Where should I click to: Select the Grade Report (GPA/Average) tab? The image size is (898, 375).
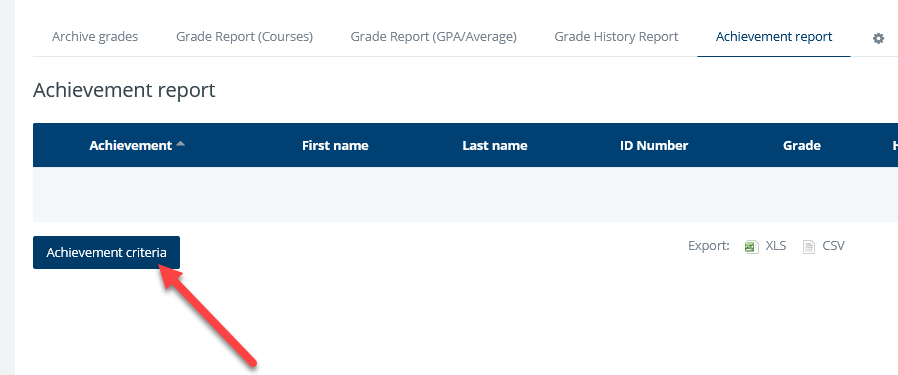pyautogui.click(x=434, y=37)
